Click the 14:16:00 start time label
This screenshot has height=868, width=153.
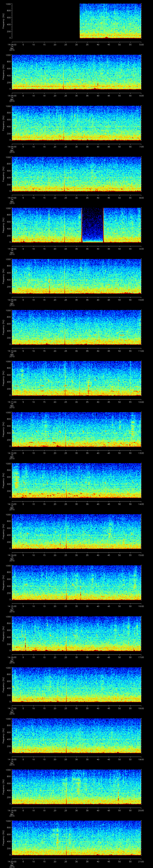point(12,657)
